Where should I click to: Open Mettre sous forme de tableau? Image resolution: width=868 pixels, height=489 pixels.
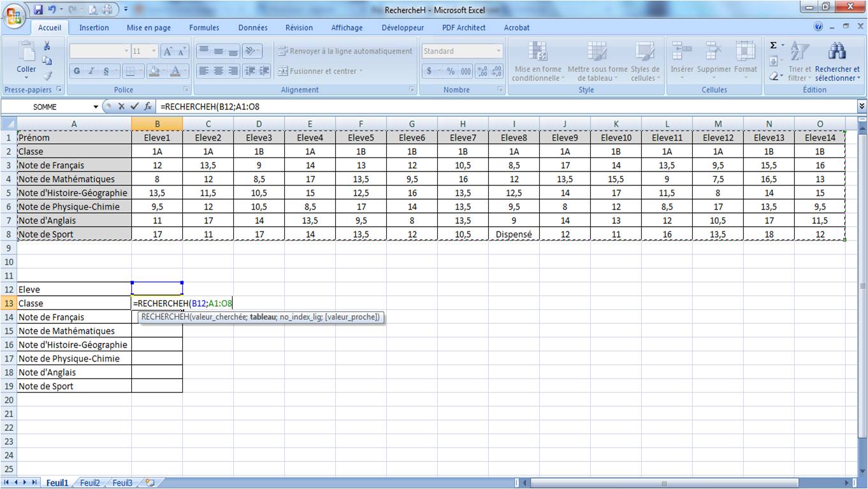(597, 61)
